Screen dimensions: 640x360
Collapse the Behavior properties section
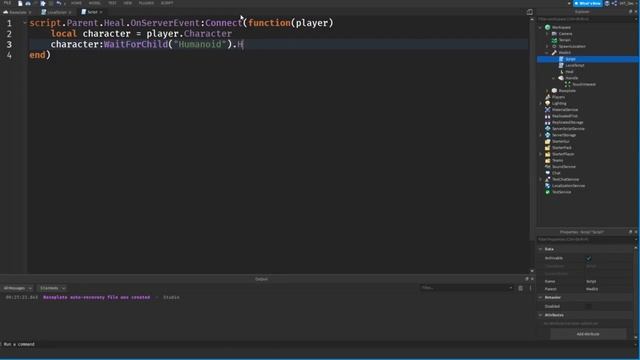click(x=540, y=298)
